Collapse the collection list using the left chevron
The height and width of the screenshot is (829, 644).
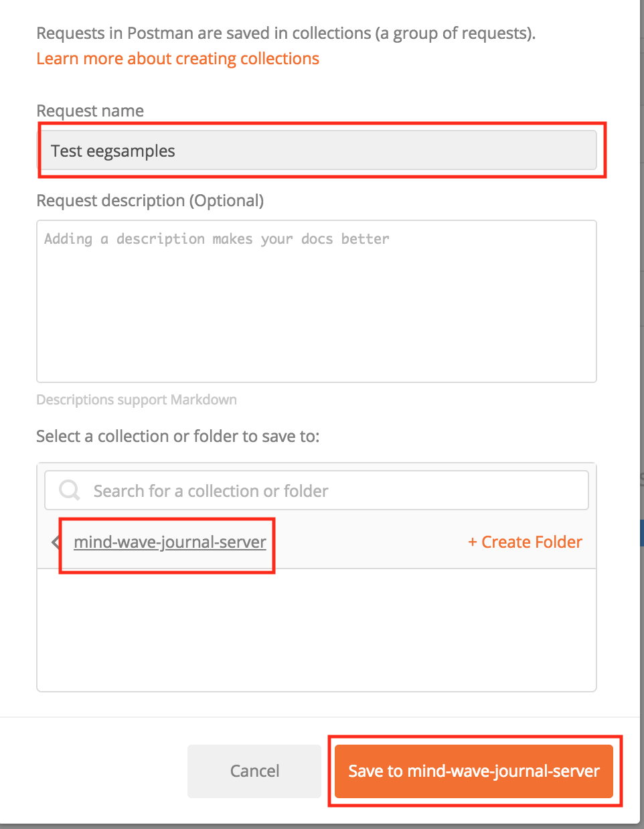pos(55,542)
